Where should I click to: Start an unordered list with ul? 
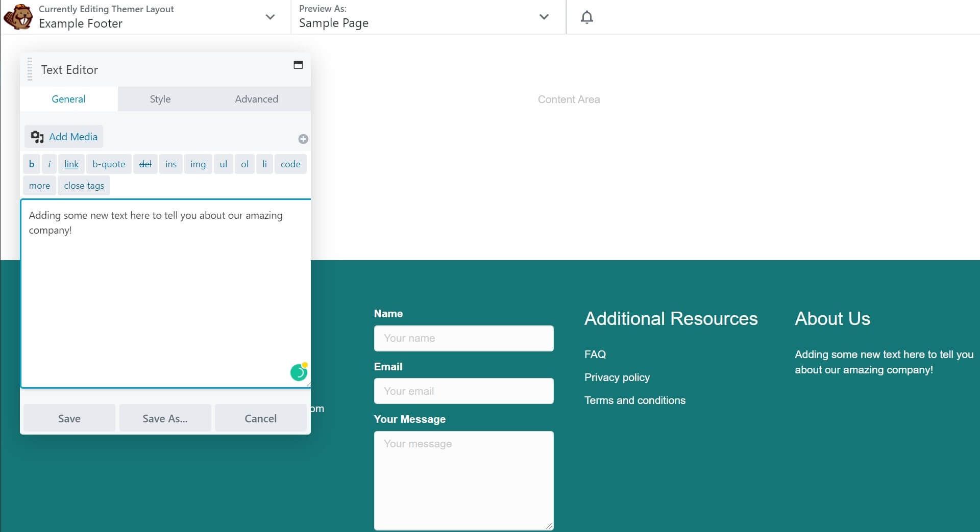click(223, 164)
